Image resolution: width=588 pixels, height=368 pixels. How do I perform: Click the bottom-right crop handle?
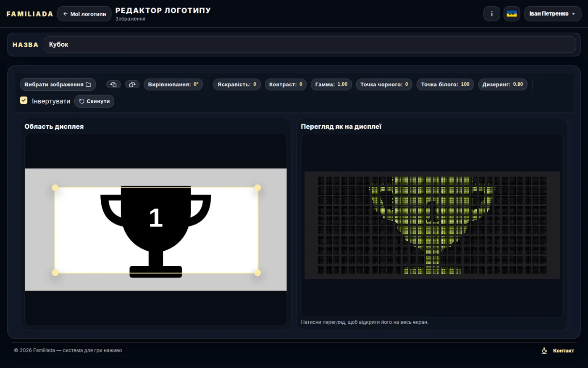[x=258, y=273]
